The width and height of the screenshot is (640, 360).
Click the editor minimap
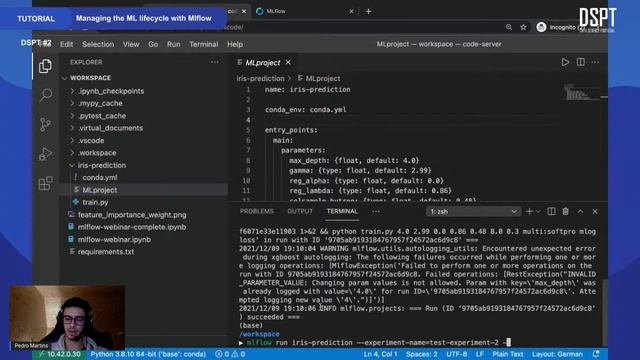coord(582,92)
